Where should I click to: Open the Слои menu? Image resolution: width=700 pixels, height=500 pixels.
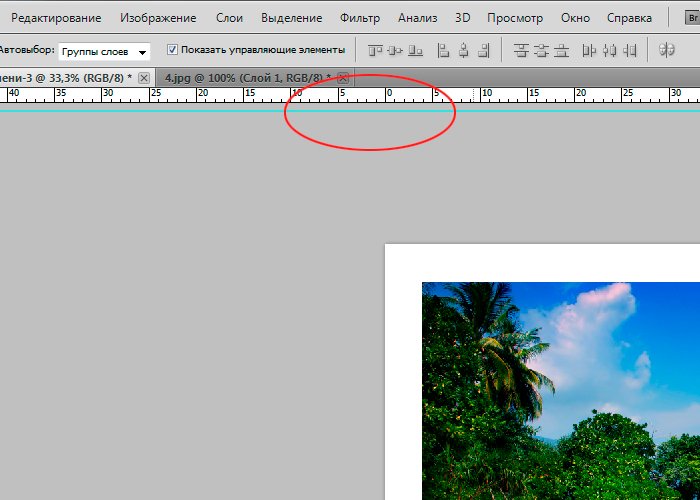click(x=229, y=18)
